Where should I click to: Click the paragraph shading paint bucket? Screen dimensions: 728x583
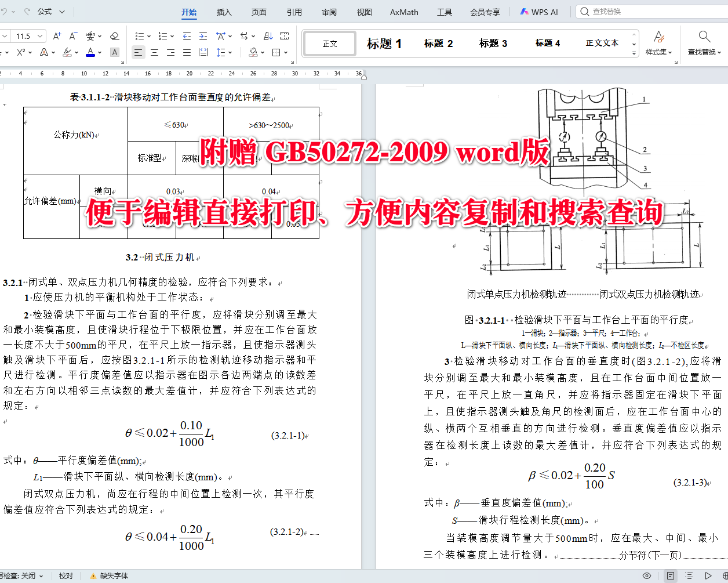[x=253, y=52]
